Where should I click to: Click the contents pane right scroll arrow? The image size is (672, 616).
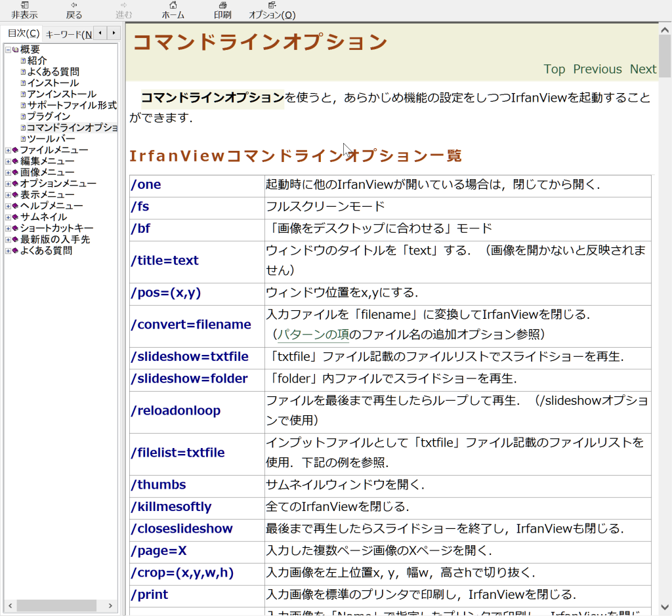point(110,606)
